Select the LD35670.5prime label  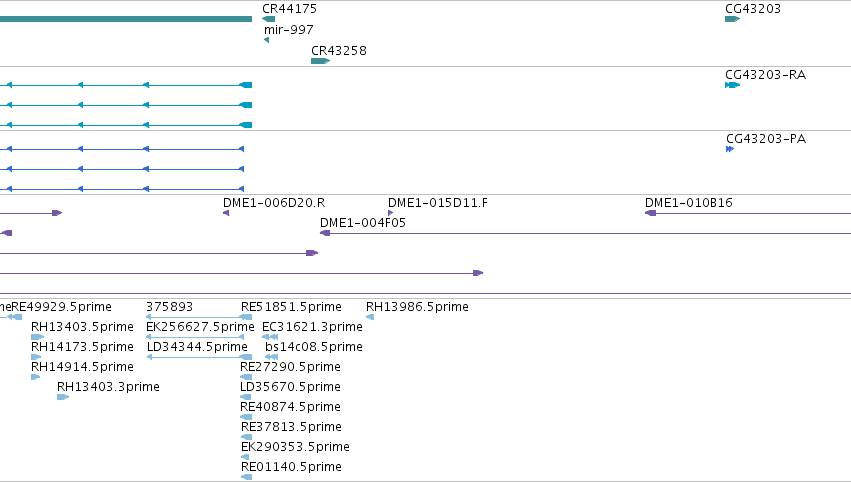pos(290,388)
